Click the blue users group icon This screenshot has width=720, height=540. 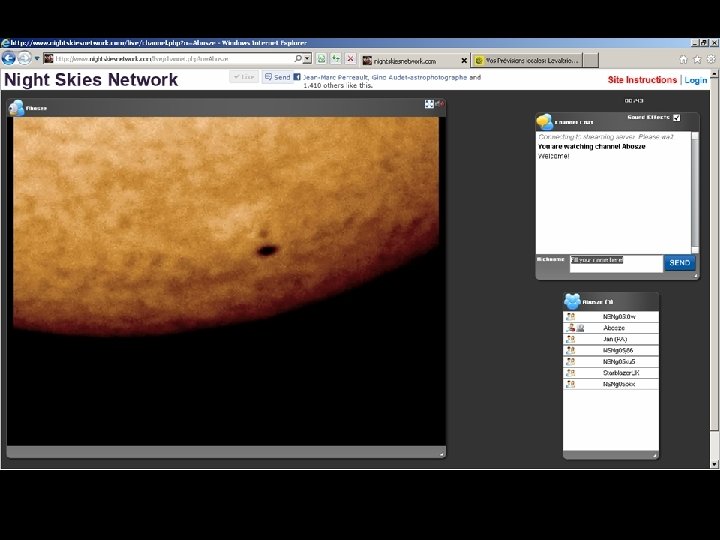point(572,301)
